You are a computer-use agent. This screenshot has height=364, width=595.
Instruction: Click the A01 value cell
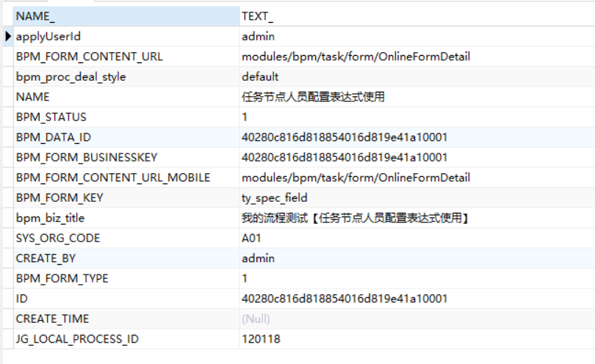[417, 238]
